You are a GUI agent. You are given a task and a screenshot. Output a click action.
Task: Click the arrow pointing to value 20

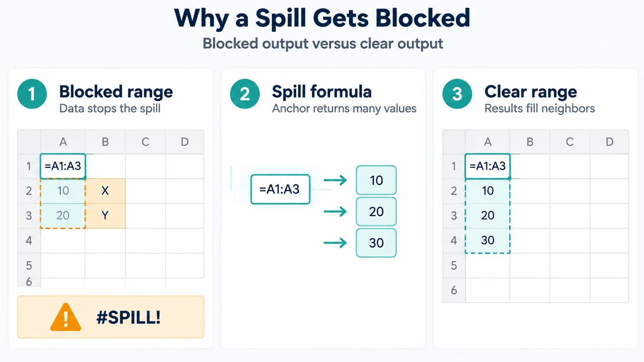(335, 212)
